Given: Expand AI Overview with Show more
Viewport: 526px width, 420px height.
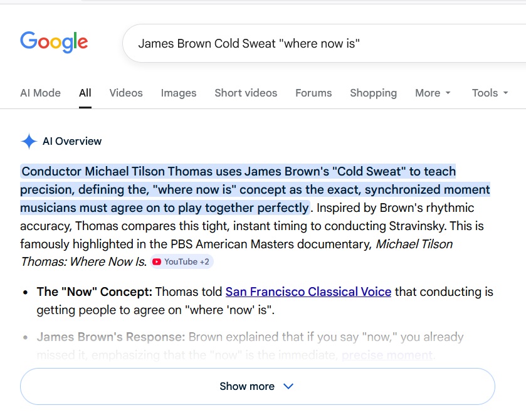Looking at the screenshot, I should click(257, 386).
